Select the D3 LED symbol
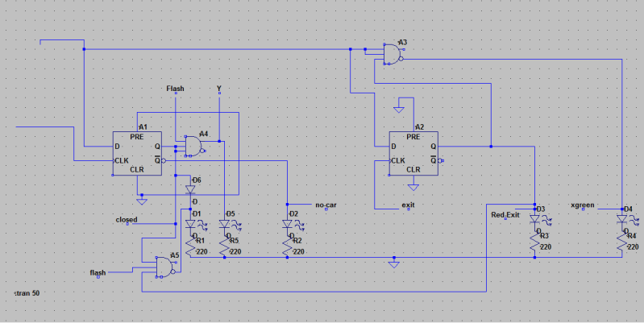The image size is (644, 323). (x=534, y=219)
